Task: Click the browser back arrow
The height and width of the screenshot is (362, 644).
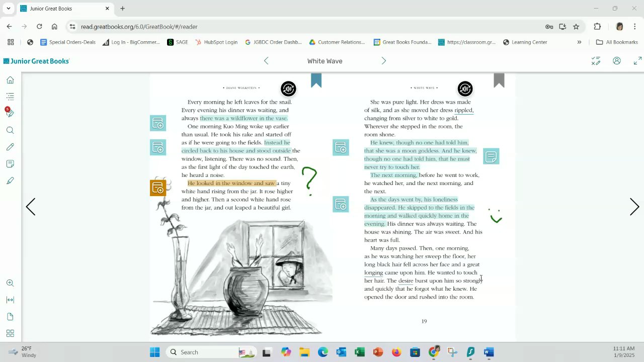Action: point(9,27)
